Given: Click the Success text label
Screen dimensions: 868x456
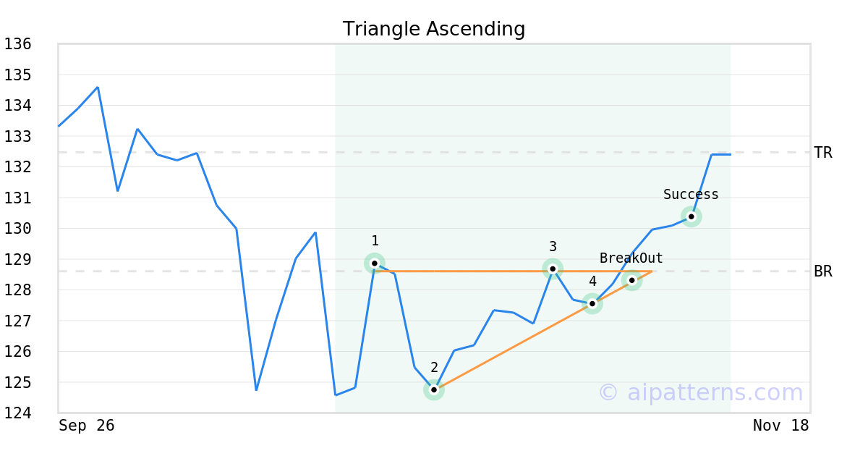Looking at the screenshot, I should coord(691,195).
